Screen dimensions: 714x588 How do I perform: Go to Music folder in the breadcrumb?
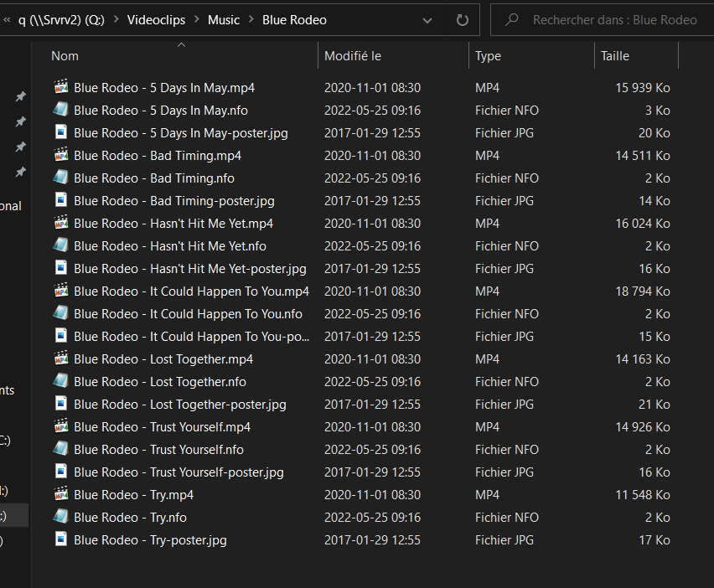[224, 19]
